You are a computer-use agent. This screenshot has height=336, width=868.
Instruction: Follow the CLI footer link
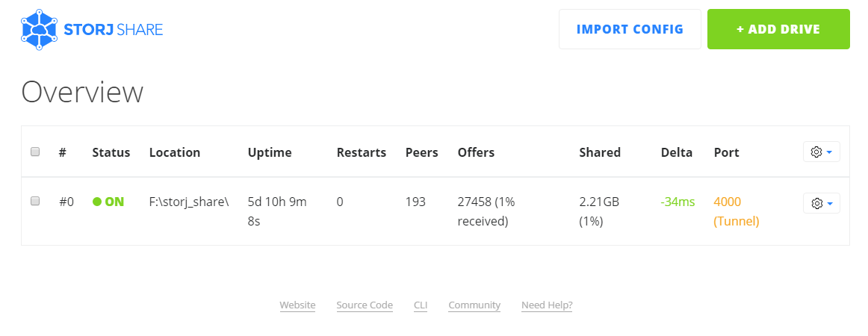click(x=421, y=305)
